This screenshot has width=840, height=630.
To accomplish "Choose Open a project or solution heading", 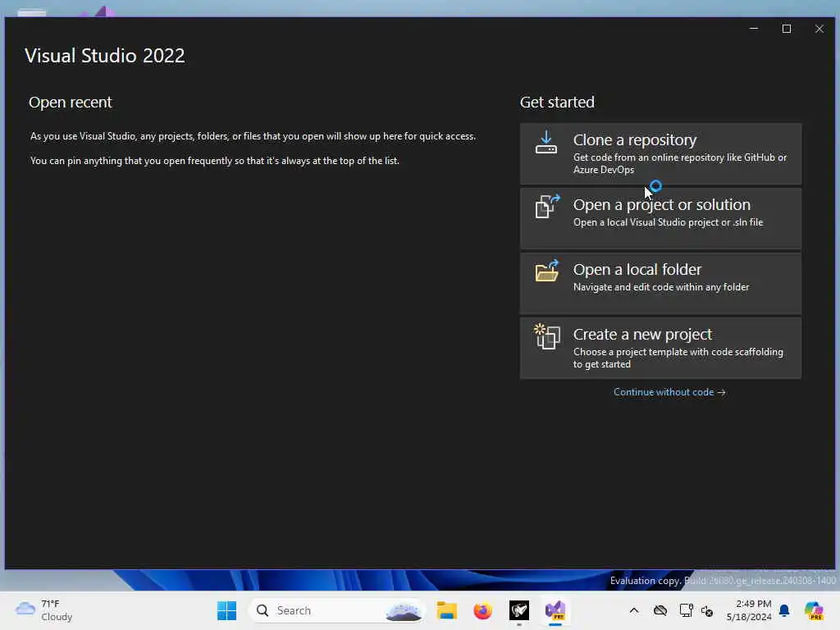I will coord(662,204).
